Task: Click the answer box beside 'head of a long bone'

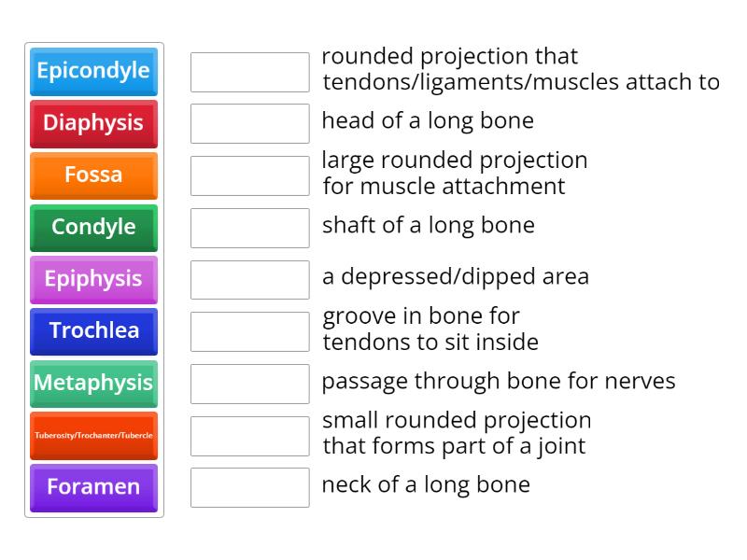Action: click(249, 120)
